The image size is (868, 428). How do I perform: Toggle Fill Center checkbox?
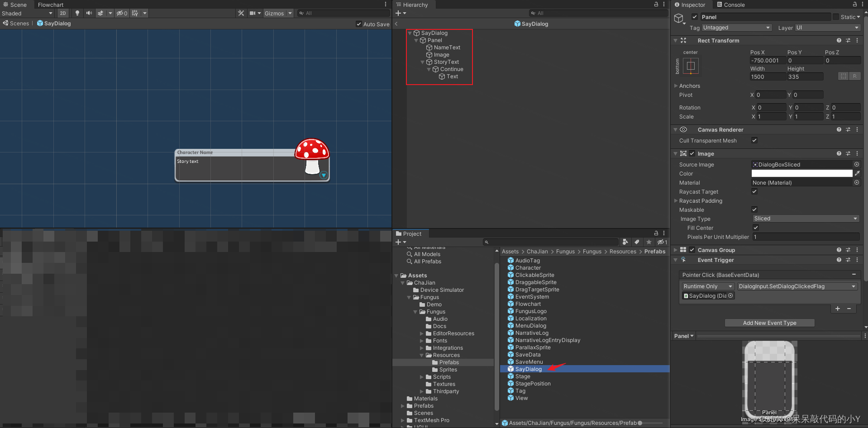[756, 228]
